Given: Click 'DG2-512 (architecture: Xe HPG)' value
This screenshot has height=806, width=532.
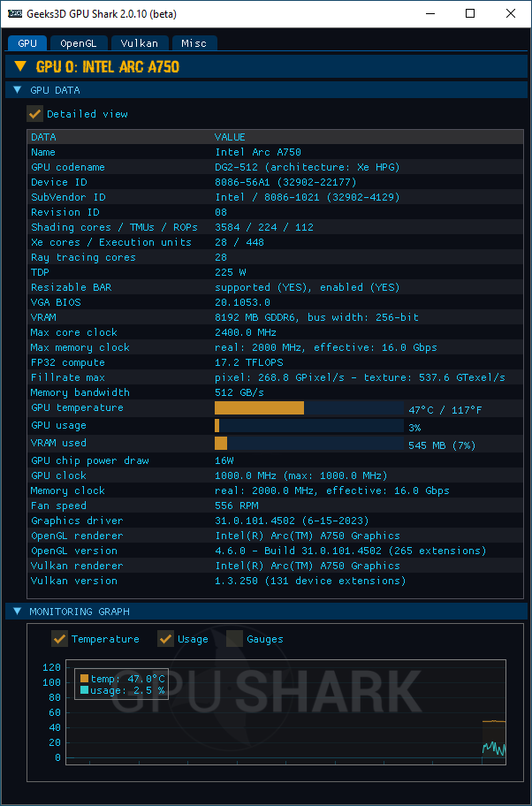Looking at the screenshot, I should [308, 167].
